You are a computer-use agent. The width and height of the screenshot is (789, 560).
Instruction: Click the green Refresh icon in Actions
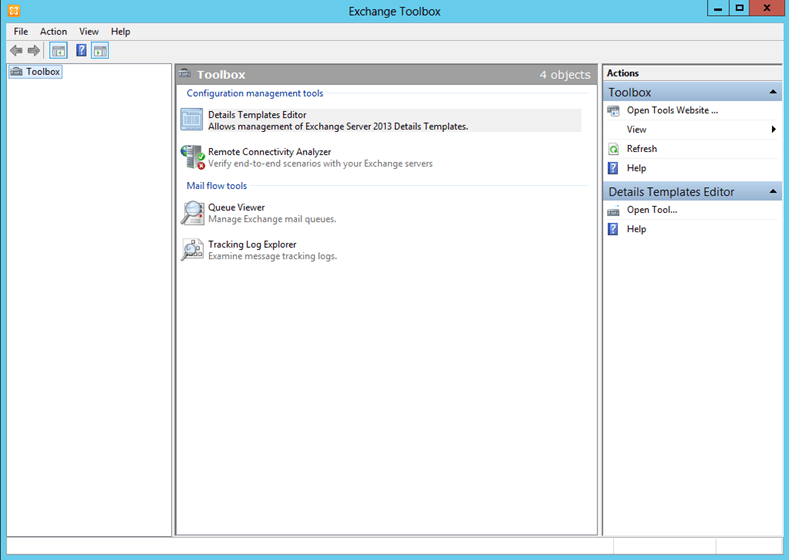[613, 149]
